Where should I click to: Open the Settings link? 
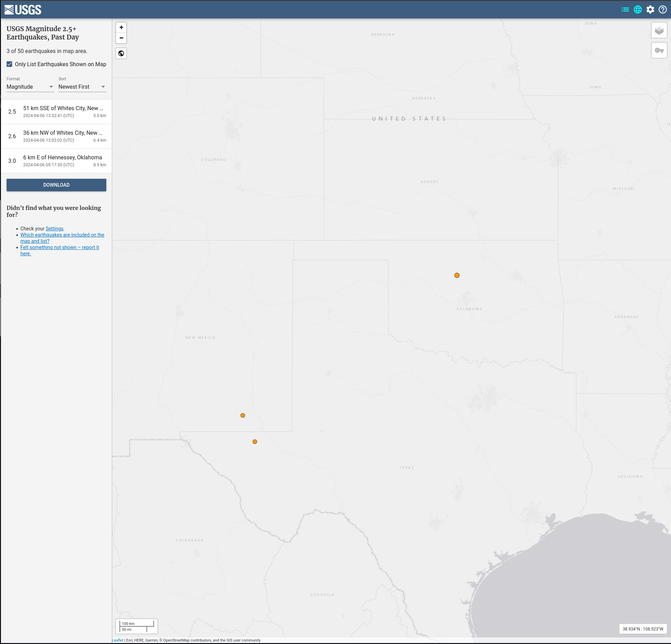pyautogui.click(x=54, y=229)
